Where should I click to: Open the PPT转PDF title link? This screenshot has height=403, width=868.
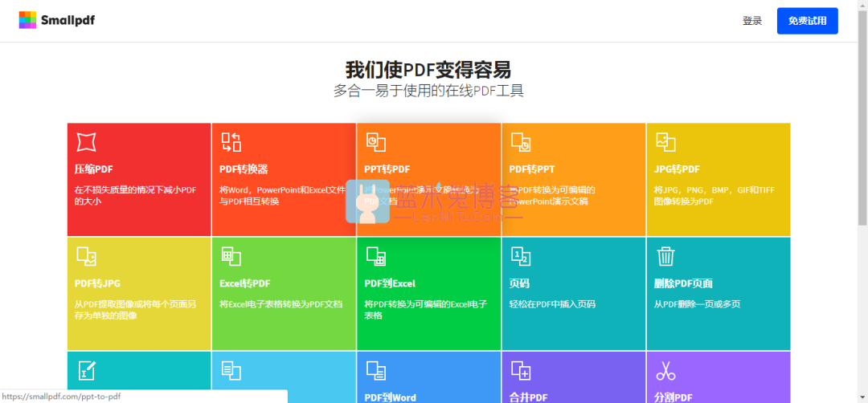(x=387, y=169)
